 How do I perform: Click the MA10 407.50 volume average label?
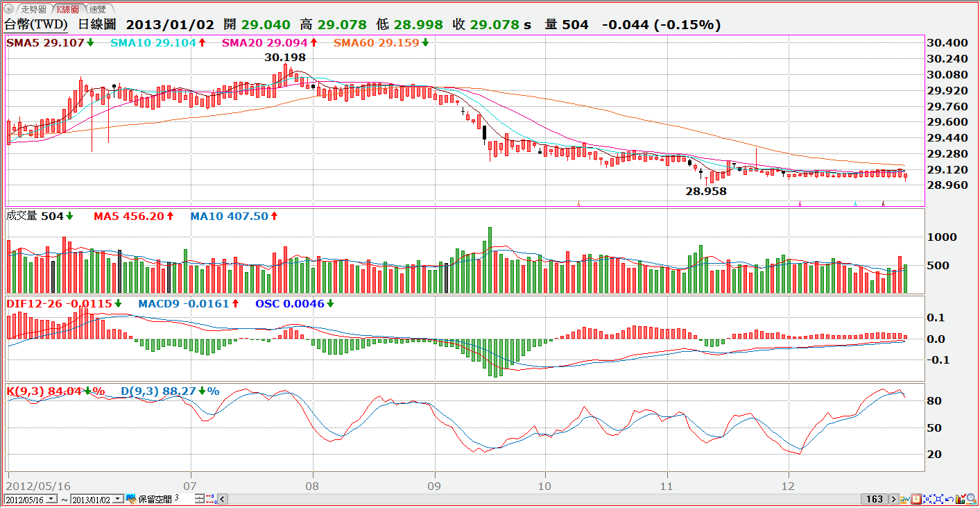234,216
